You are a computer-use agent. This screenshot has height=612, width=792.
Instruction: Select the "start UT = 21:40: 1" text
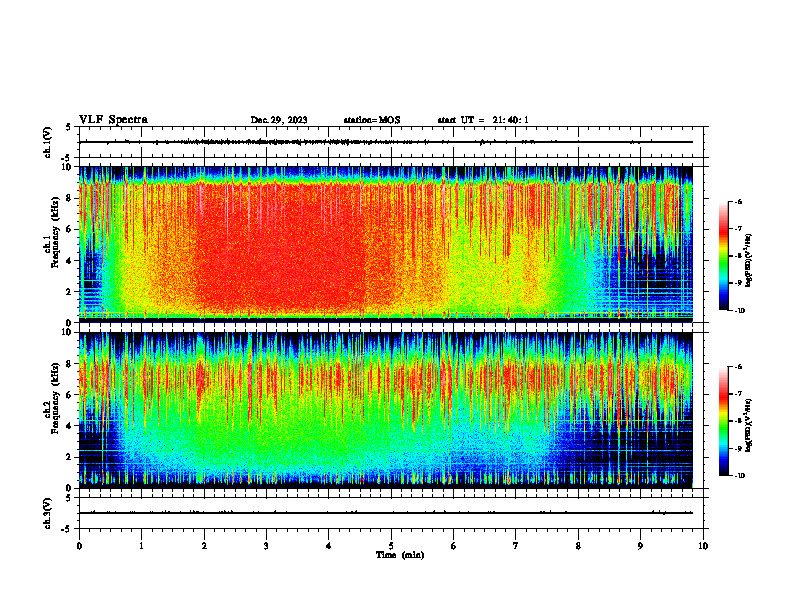(x=483, y=120)
